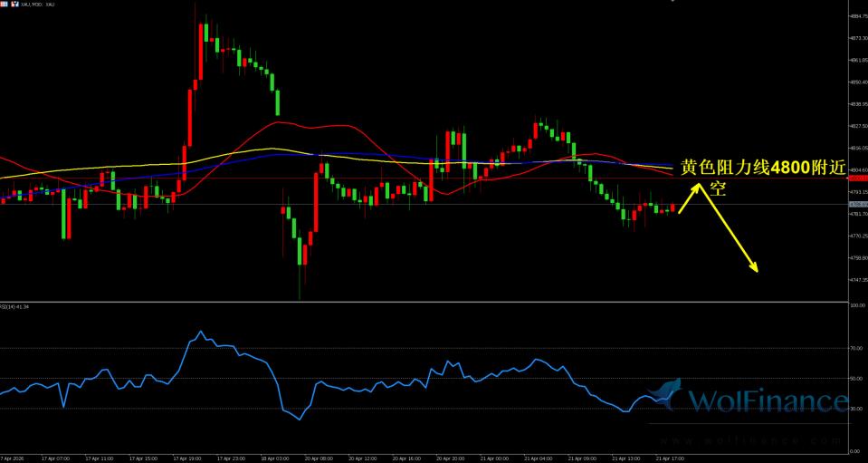The width and height of the screenshot is (868, 463).
Task: Click the red price tag on price axis
Action: 856,178
